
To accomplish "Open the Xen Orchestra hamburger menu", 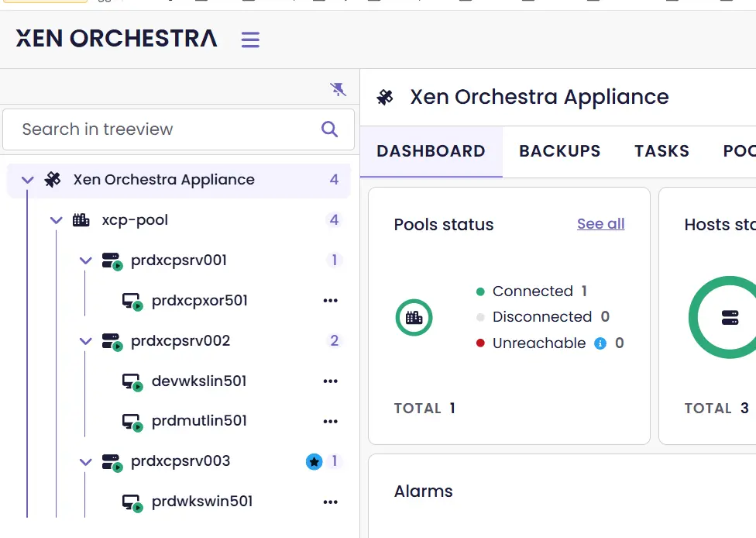I will tap(249, 40).
